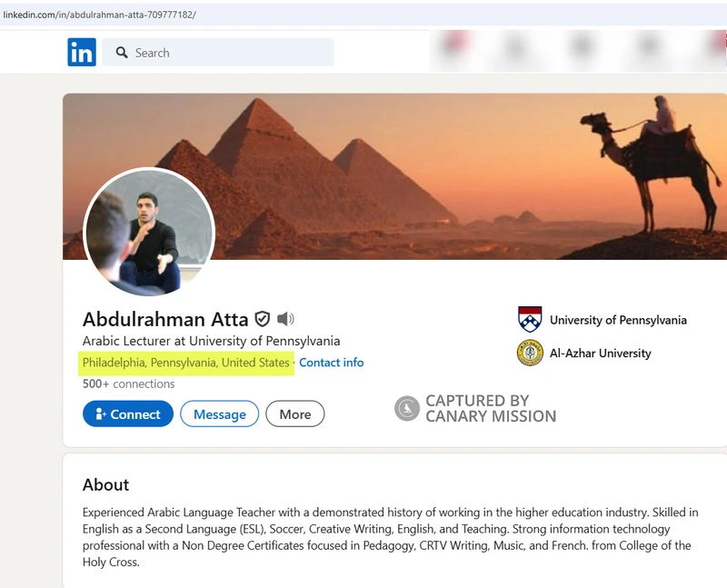Open University of Pennsylvania link text
This screenshot has width=727, height=588.
(x=618, y=320)
